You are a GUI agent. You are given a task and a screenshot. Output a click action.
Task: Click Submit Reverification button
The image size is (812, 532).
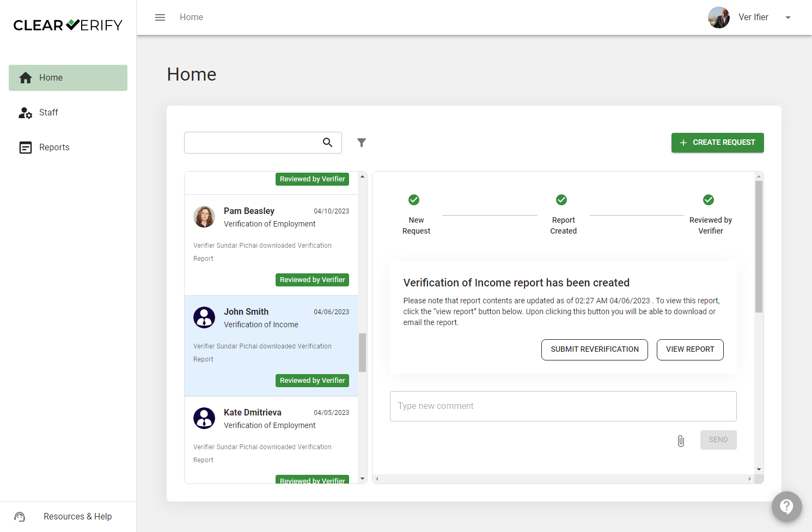point(595,350)
